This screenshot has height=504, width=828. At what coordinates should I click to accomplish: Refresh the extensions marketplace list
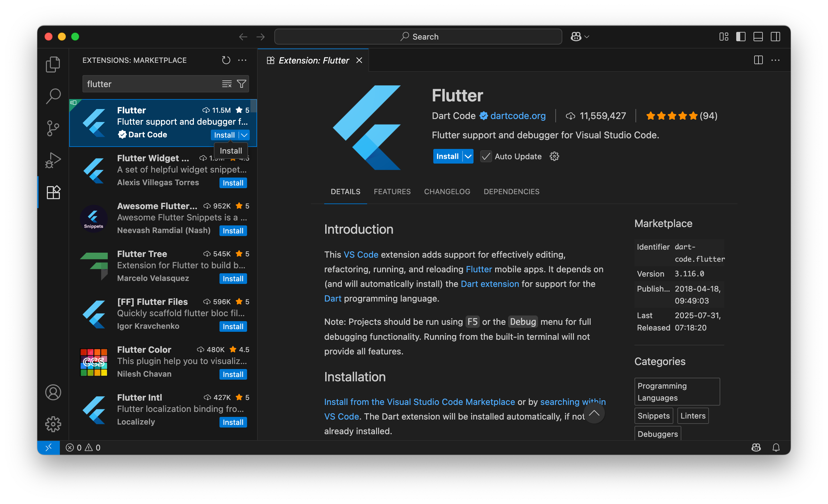(226, 60)
